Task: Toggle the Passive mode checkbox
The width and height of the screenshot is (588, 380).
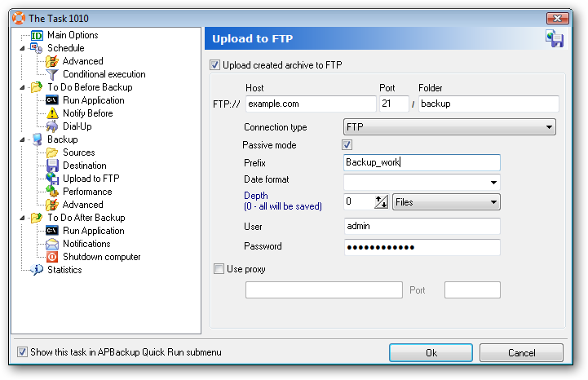Action: [x=347, y=145]
